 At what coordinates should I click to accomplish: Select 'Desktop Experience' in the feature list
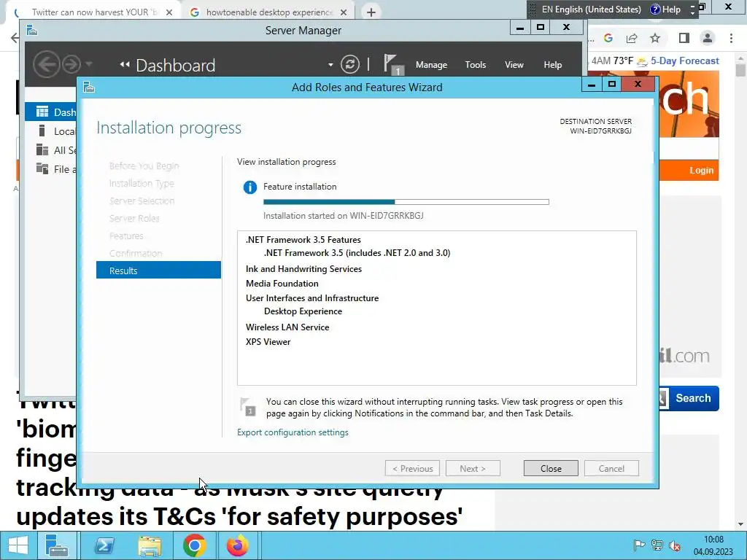[x=303, y=311]
